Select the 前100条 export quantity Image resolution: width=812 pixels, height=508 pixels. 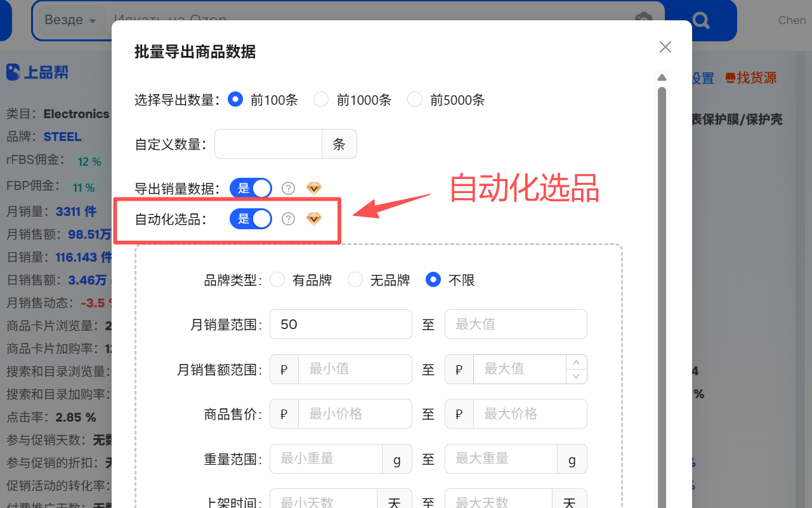click(235, 100)
